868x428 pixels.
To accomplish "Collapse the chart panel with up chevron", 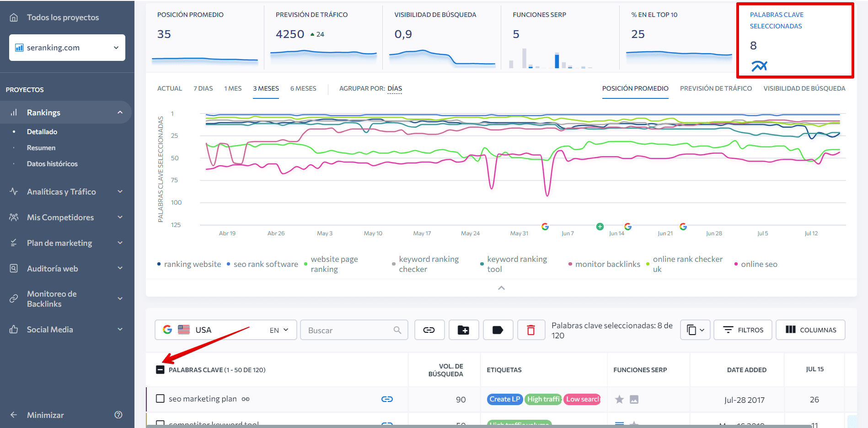I will click(x=501, y=288).
